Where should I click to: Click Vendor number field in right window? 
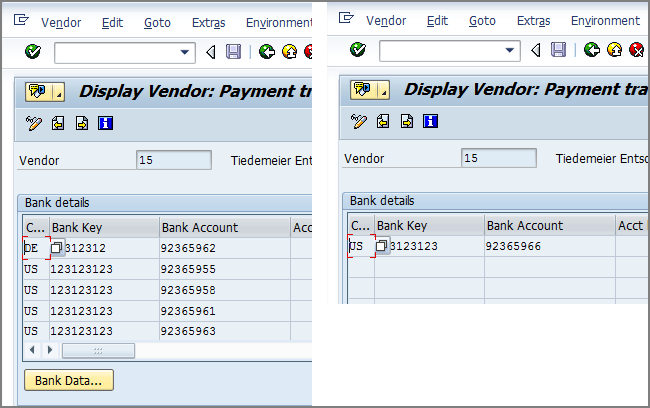point(499,158)
